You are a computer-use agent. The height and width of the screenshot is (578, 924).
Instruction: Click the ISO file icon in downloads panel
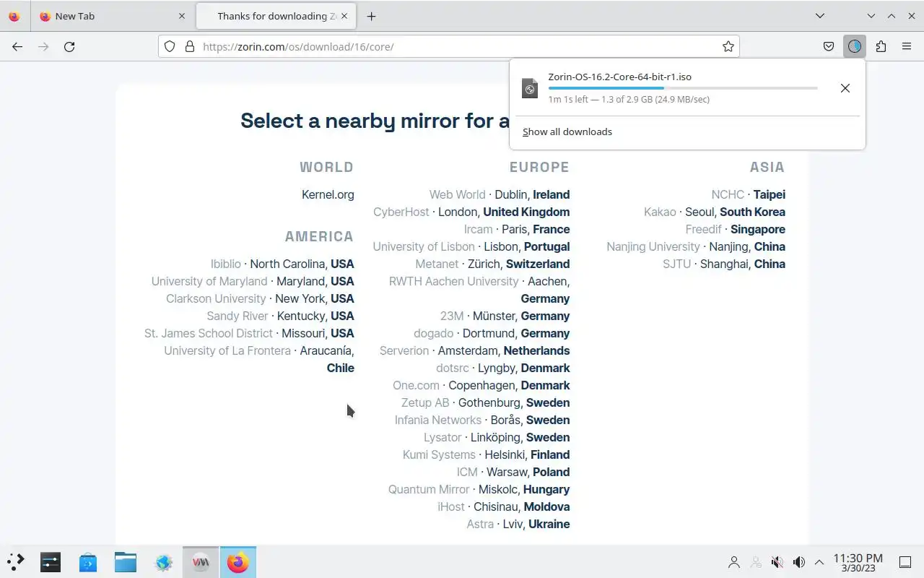(530, 88)
